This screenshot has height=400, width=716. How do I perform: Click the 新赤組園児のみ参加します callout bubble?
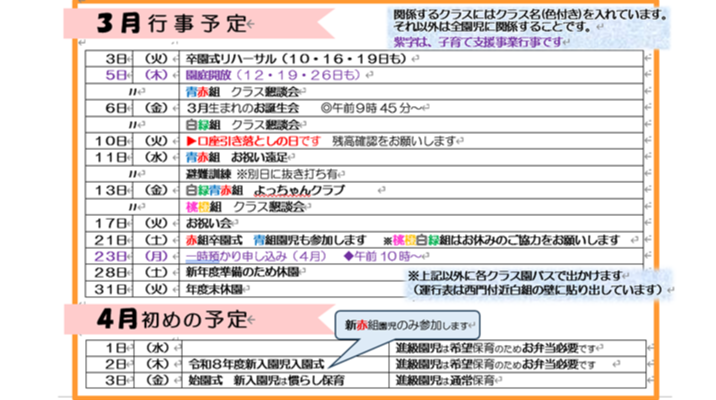[x=407, y=325]
